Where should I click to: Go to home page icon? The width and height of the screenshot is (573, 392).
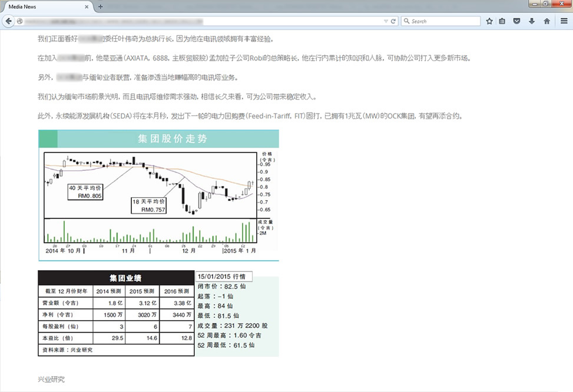[x=546, y=21]
